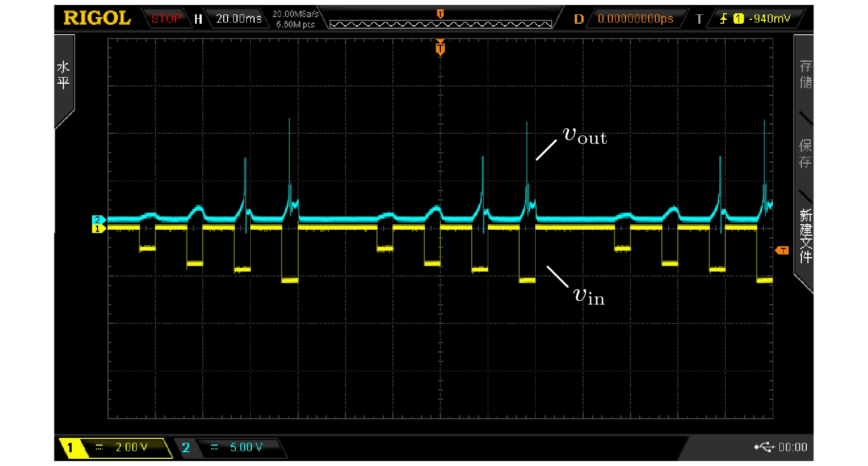The image size is (868, 466).
Task: Click the red STOP run status indicator
Action: pos(166,19)
